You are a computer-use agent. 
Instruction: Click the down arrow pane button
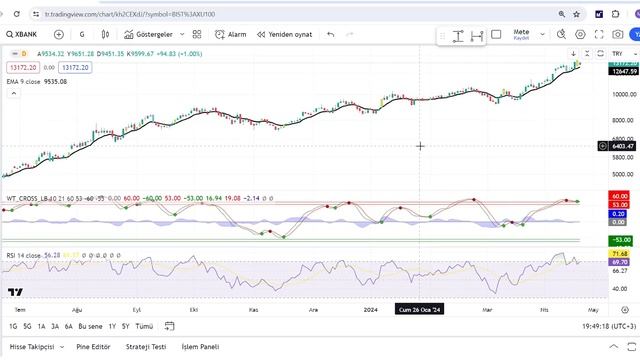click(573, 53)
